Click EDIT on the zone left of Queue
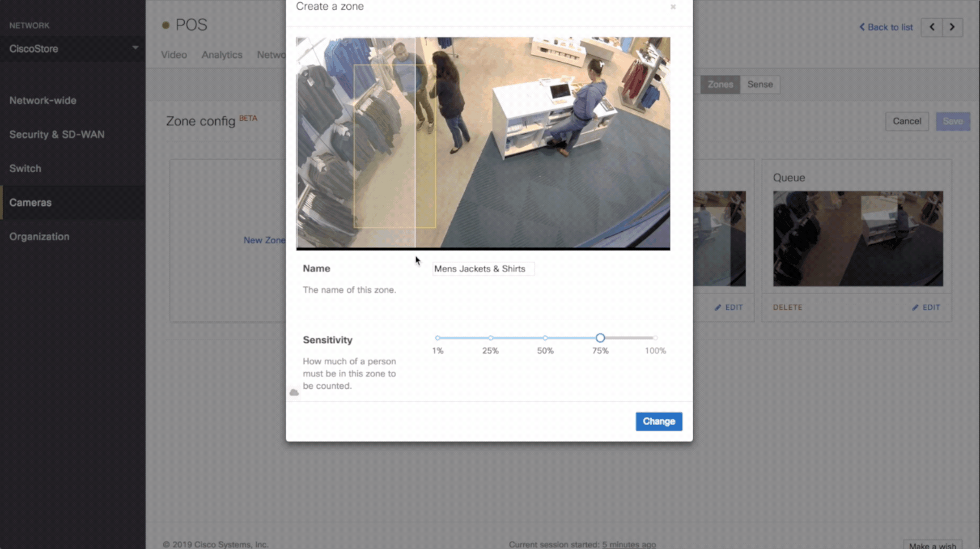Screen dimensions: 980x549 (x=729, y=307)
